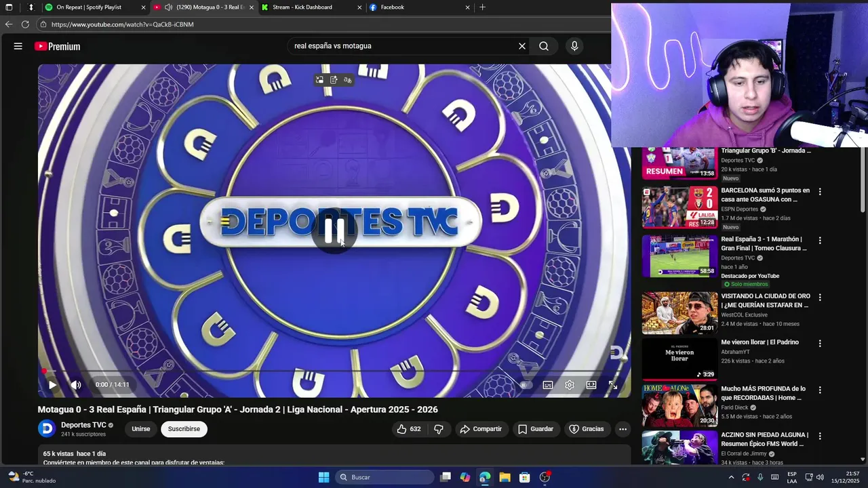Screen dimensions: 868x488
Task: Send a Gracias super thanks
Action: pyautogui.click(x=587, y=429)
